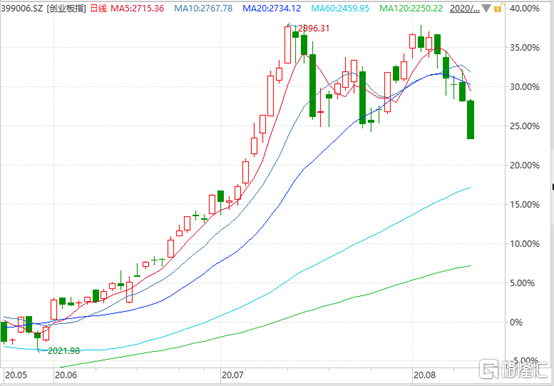This screenshot has height=386, width=554.
Task: Select the MA5:2715.36 indicator label
Action: point(137,8)
